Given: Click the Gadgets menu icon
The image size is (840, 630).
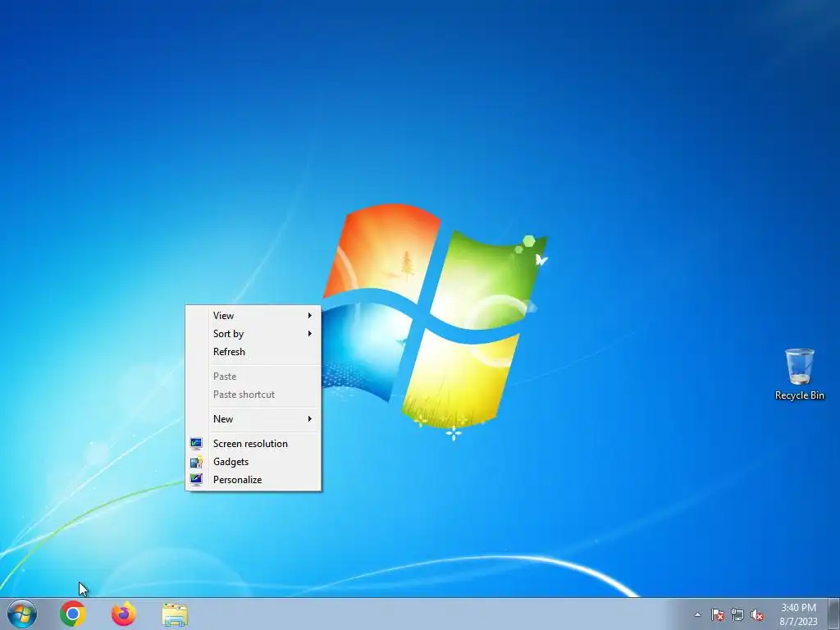Looking at the screenshot, I should tap(196, 462).
